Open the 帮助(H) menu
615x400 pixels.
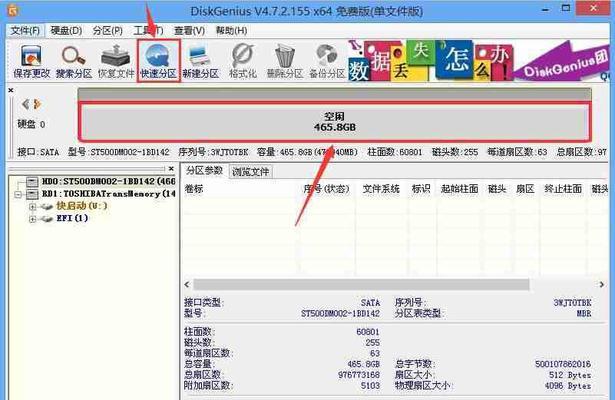pyautogui.click(x=231, y=31)
